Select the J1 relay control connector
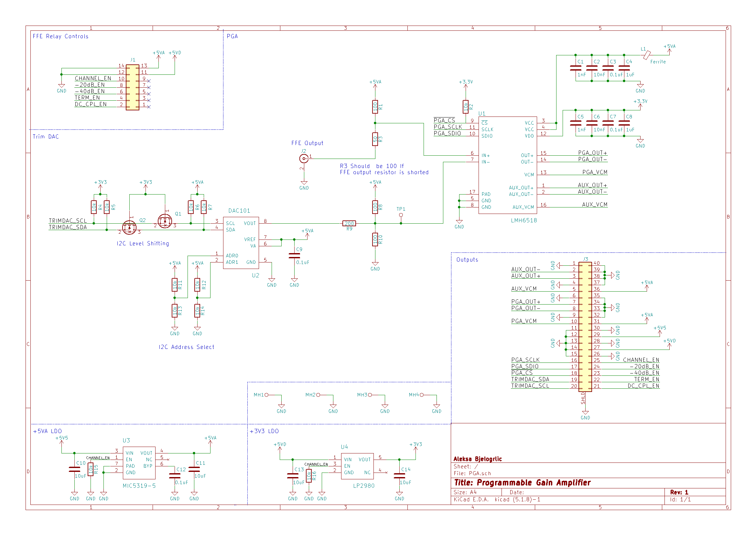756x535 pixels. (x=132, y=87)
